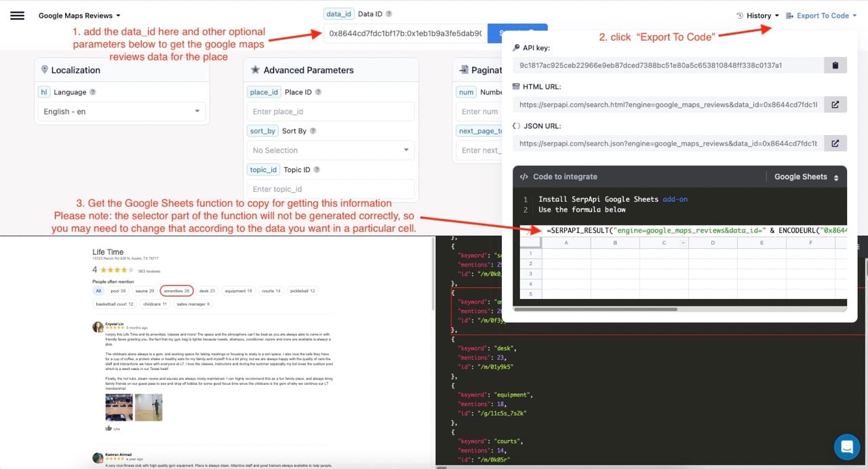Viewport: 868px width, 469px height.
Task: Click the Enter place_id field
Action: [331, 111]
